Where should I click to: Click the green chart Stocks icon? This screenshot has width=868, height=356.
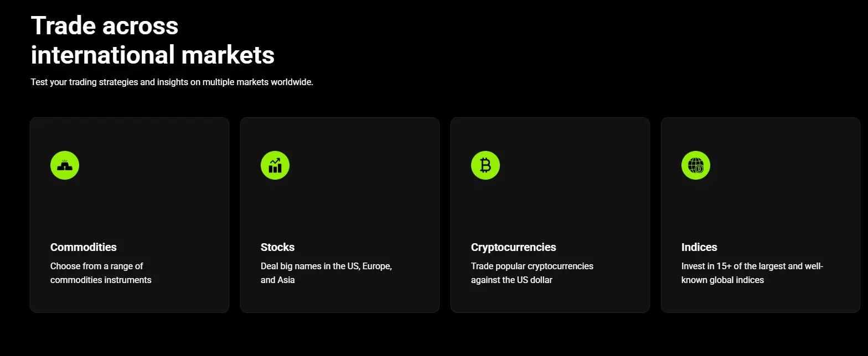(275, 165)
